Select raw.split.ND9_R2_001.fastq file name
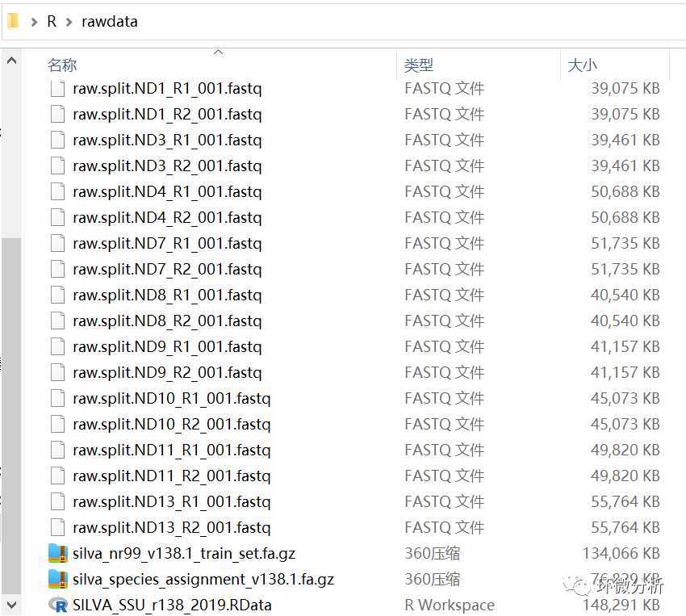 click(x=167, y=372)
